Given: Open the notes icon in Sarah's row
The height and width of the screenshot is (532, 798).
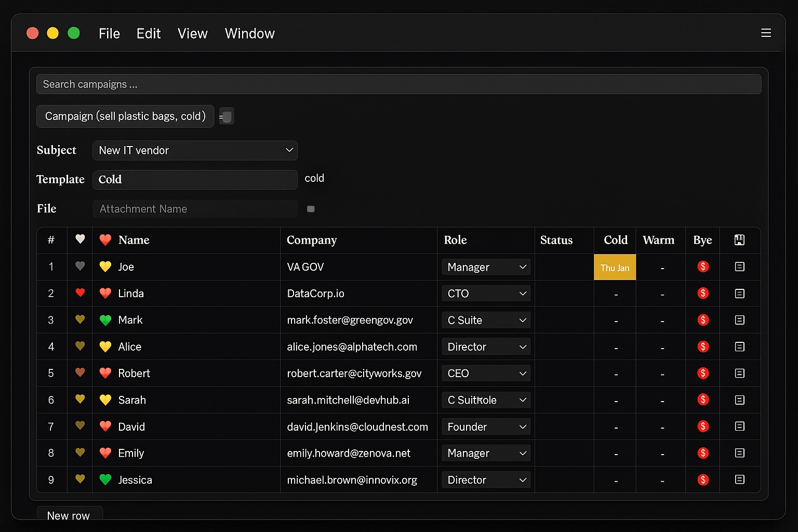Looking at the screenshot, I should 740,400.
